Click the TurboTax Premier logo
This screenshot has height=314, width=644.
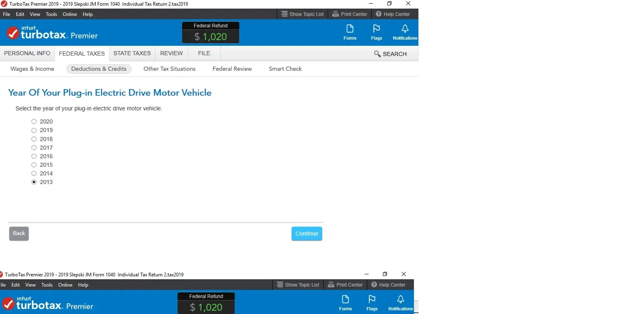[52, 33]
